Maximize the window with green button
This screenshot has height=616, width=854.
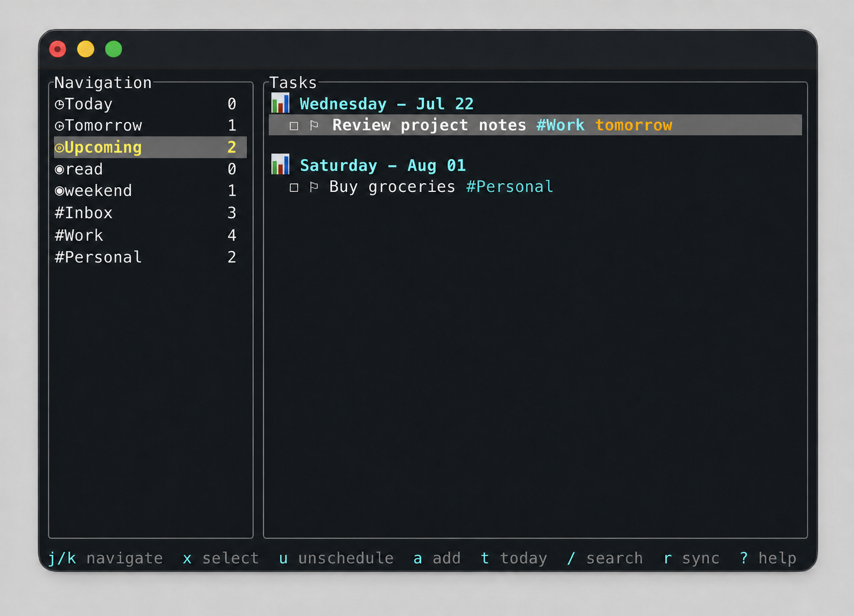pos(114,49)
